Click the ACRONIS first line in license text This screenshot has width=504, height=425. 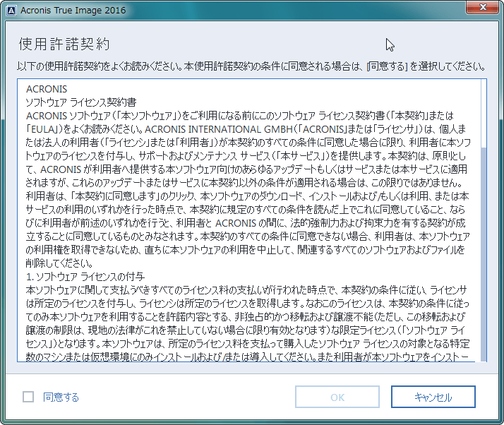tap(47, 89)
